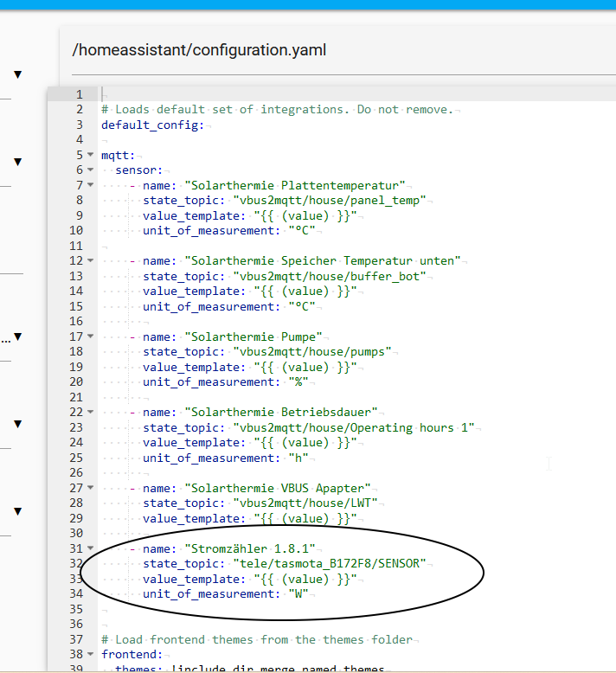This screenshot has height=673, width=616.
Task: Click the /homeassistant/configuration.yaml file path title
Action: [x=199, y=50]
